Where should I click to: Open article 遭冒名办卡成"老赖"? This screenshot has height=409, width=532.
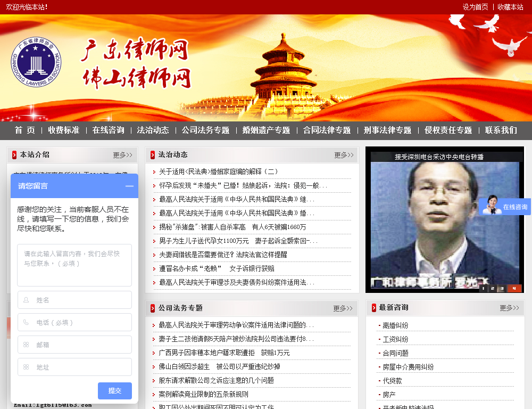217,269
